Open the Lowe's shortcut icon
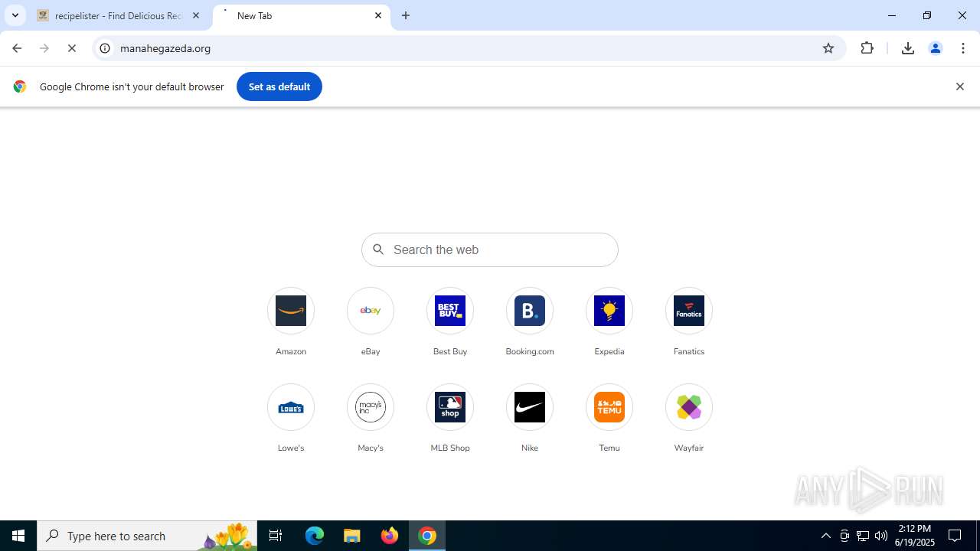This screenshot has width=980, height=551. pos(291,407)
